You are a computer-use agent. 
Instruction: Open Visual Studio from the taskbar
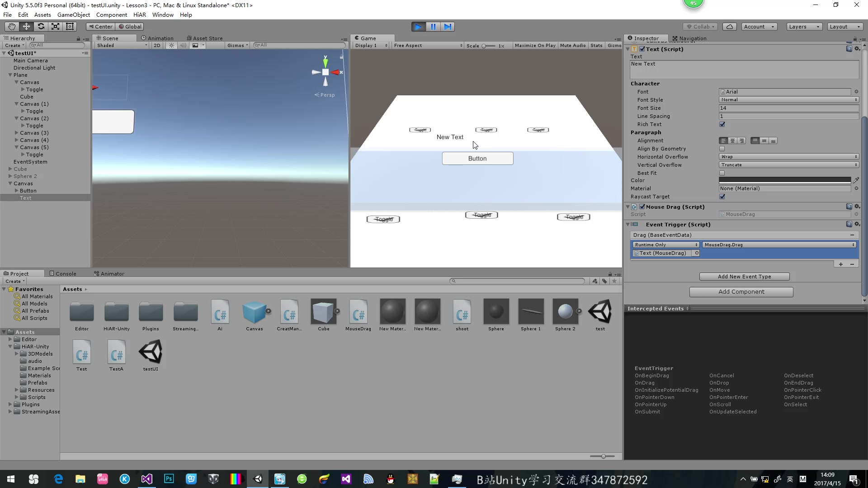click(x=147, y=479)
